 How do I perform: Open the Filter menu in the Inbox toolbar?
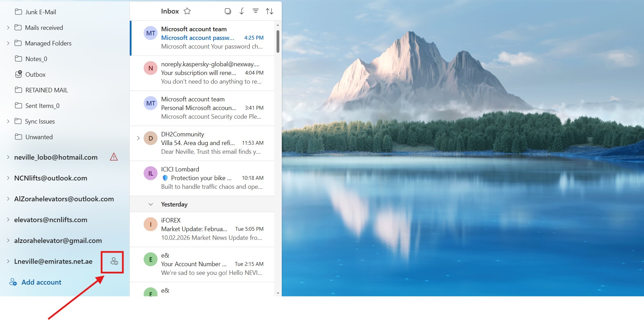(255, 11)
